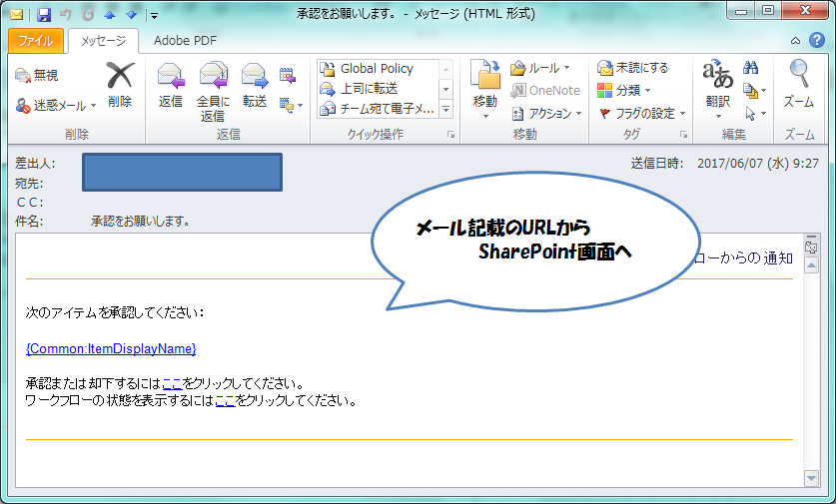Click the Redo icon in title bar
Viewport: 836px width, 504px height.
coord(88,14)
